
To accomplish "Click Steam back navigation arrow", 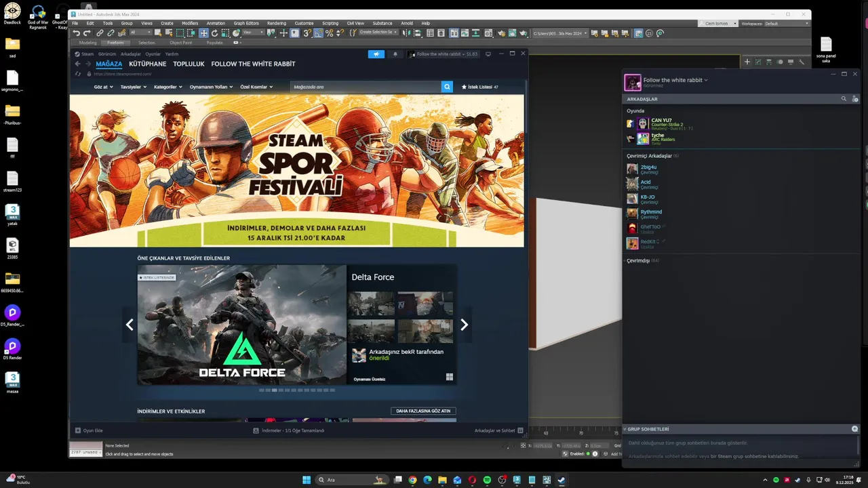I will coord(77,64).
